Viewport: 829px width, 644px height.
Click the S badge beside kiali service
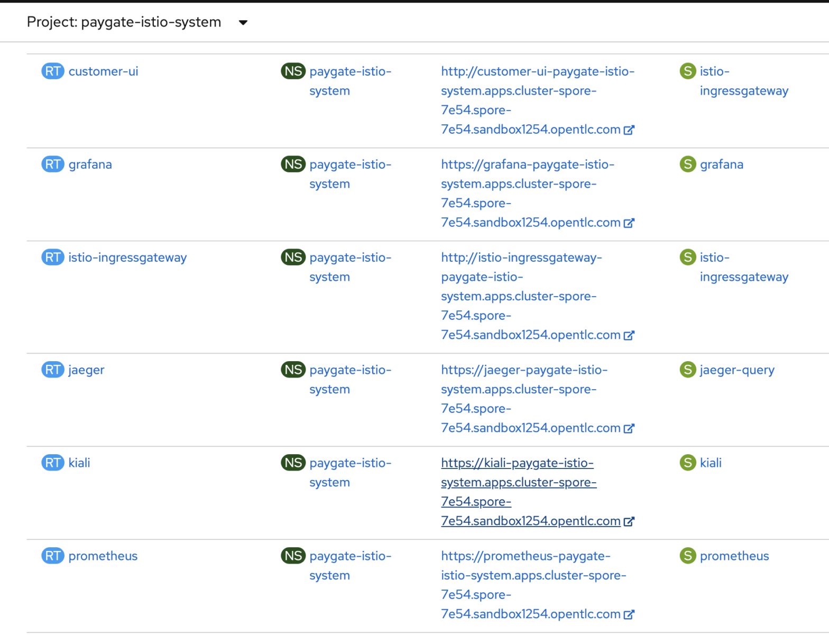click(x=687, y=463)
